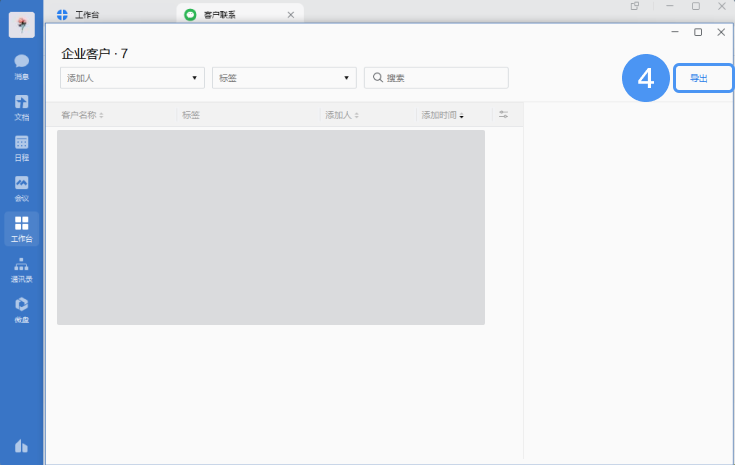Click the icon at the sidebar bottom

click(21, 445)
